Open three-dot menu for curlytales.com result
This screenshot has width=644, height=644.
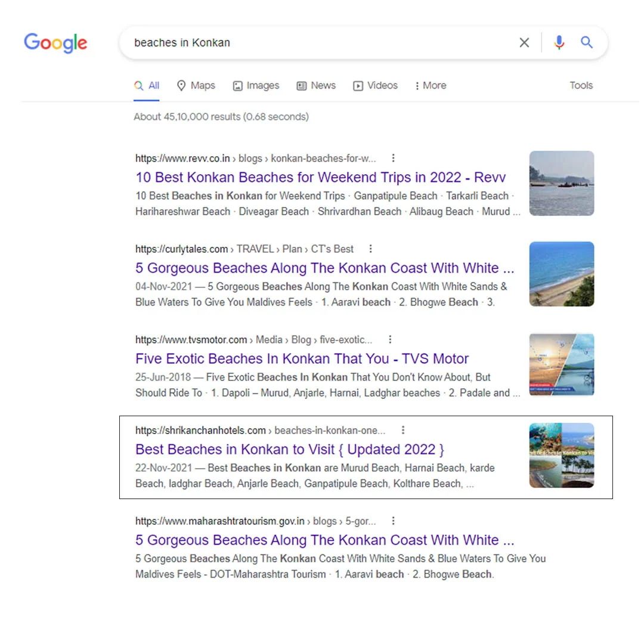click(x=370, y=249)
